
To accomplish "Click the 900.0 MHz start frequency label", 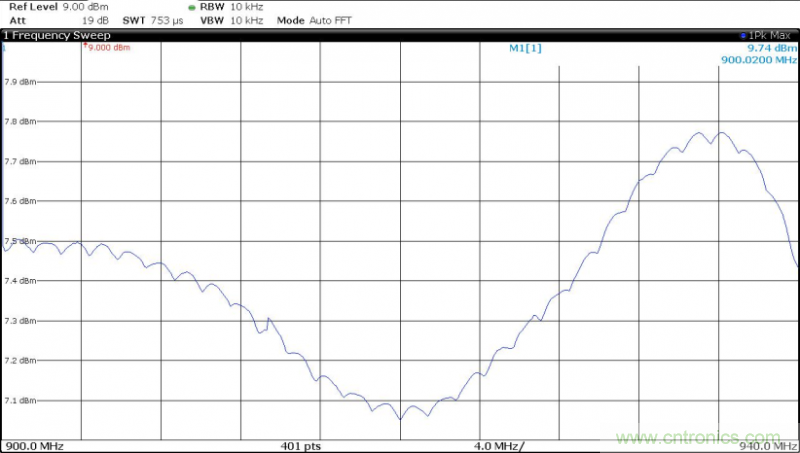I will pyautogui.click(x=34, y=446).
